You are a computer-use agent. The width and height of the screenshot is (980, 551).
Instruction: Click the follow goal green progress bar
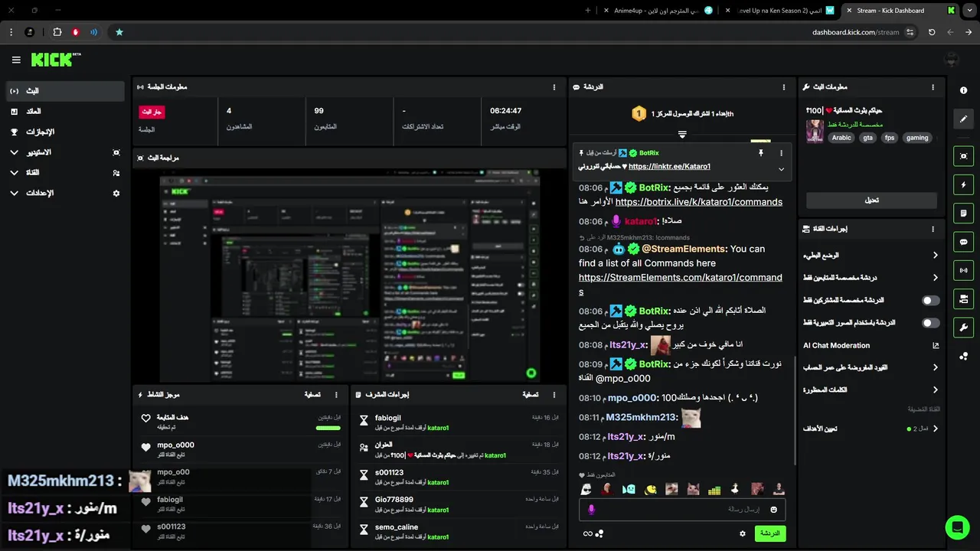click(328, 428)
